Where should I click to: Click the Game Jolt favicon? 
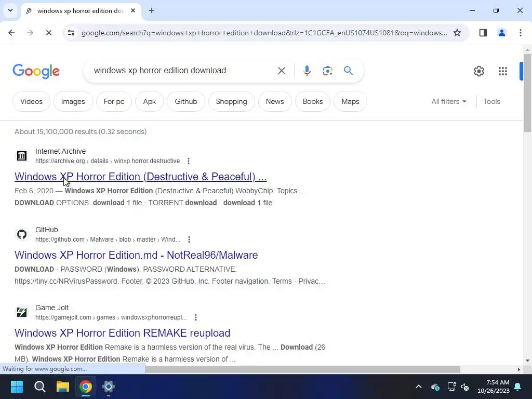click(x=22, y=312)
